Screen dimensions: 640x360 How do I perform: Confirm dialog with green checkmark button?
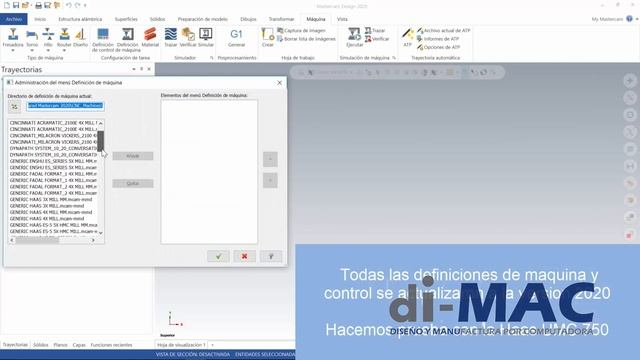click(218, 256)
